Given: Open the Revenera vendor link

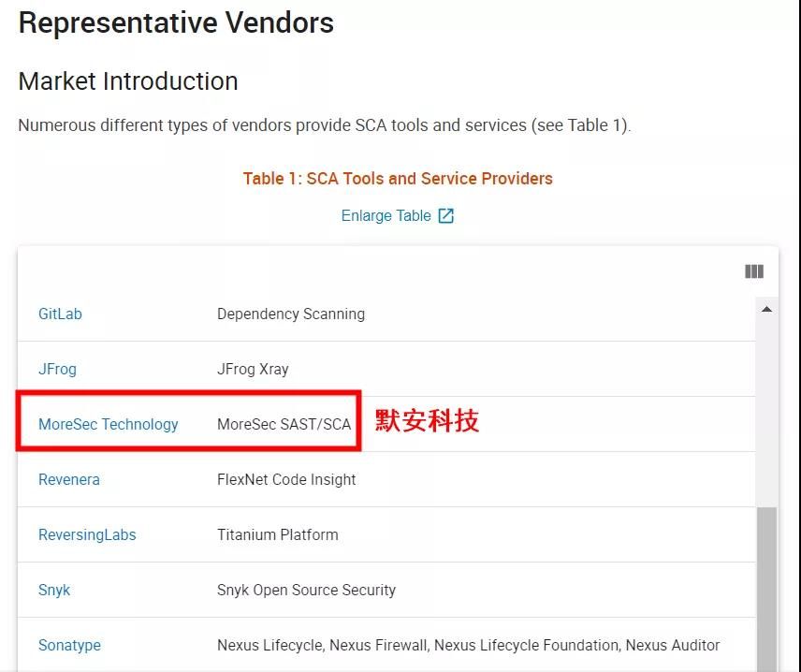Looking at the screenshot, I should tap(68, 479).
